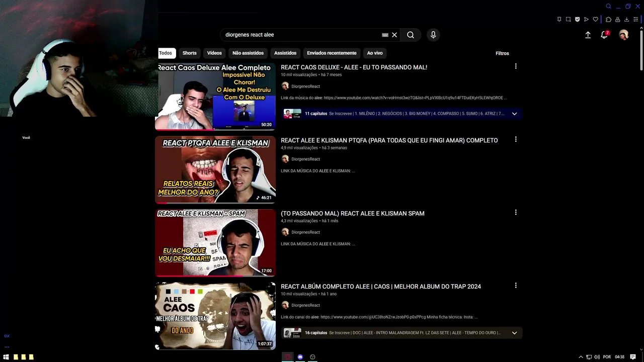Viewport: 644px width, 362px height.
Task: Open DiorgenesReact channel avatar under CAOS DELUXE
Action: coord(285,86)
